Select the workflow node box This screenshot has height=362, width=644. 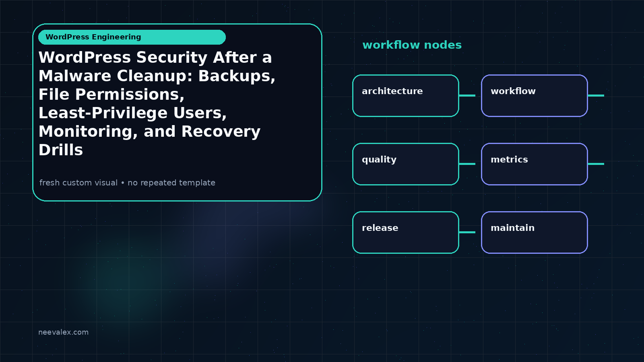(535, 96)
